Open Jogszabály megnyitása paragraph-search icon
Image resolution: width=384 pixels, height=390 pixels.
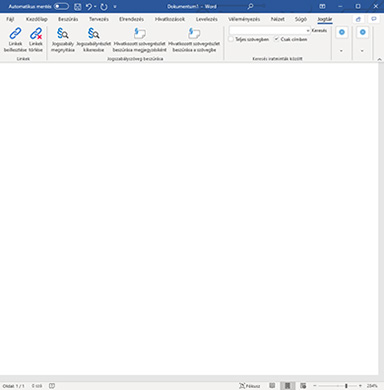pos(62,34)
